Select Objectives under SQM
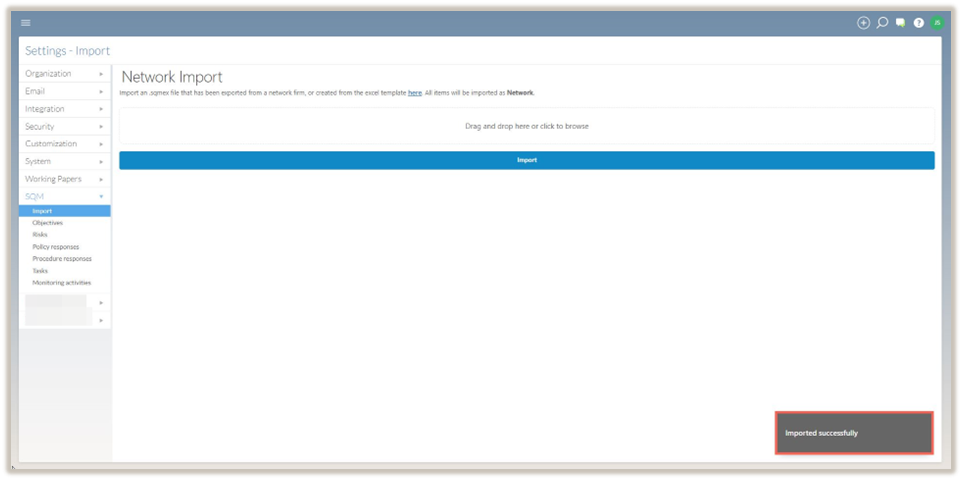962x480 pixels. pos(47,223)
